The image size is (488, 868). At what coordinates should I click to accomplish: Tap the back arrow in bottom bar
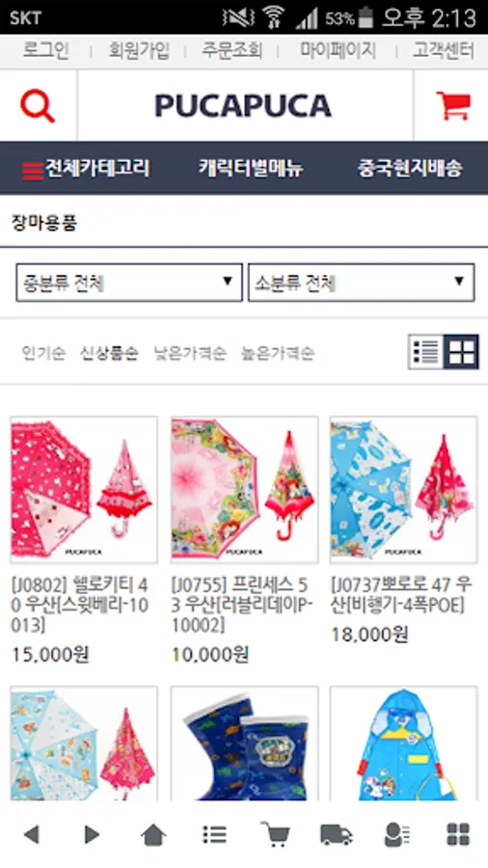(x=32, y=834)
